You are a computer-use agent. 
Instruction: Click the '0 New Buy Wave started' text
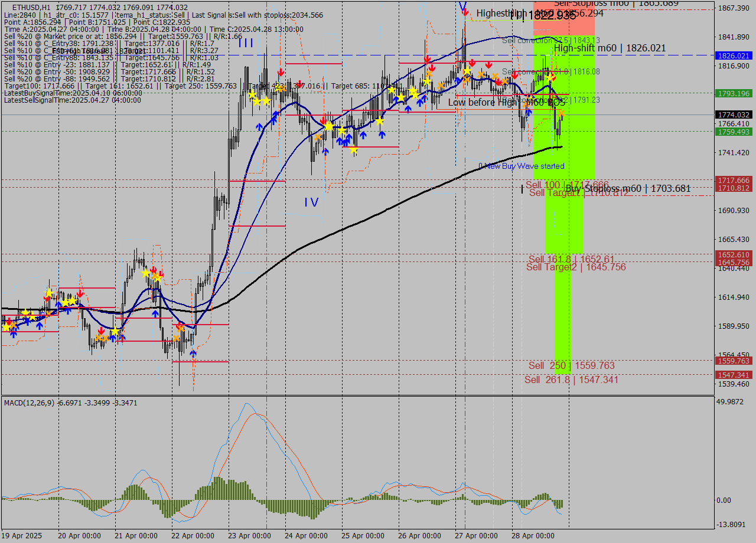(x=521, y=166)
